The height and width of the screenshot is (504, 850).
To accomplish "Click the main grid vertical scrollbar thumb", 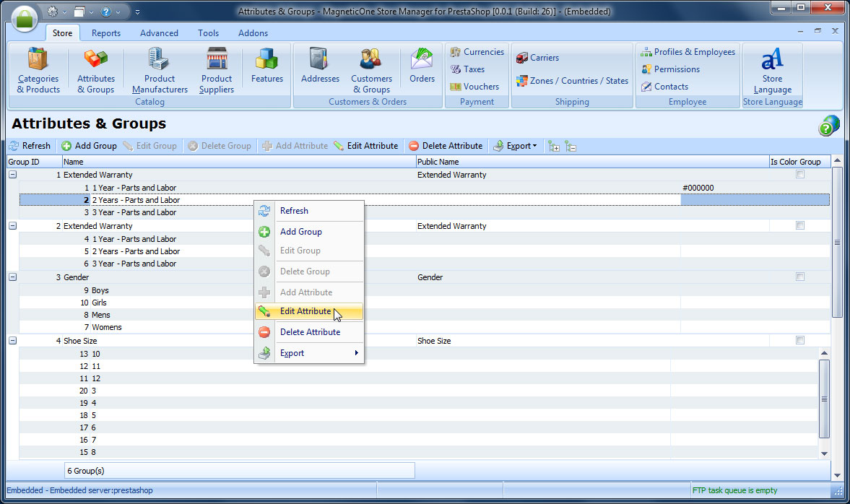I will coord(837,243).
